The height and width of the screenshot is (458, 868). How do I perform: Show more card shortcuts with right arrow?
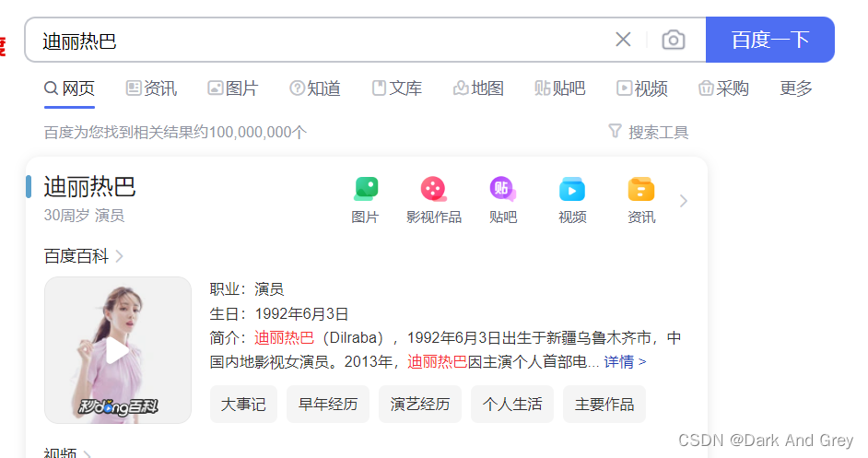[x=684, y=201]
